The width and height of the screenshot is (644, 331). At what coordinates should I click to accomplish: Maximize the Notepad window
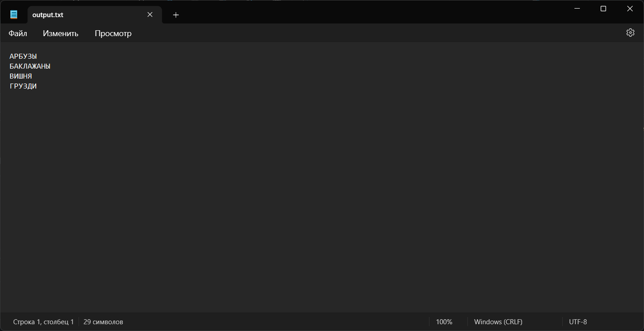[x=603, y=9]
